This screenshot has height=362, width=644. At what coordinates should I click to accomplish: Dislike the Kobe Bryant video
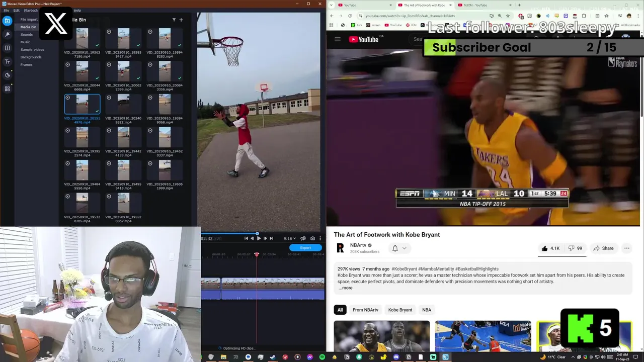[575, 248]
